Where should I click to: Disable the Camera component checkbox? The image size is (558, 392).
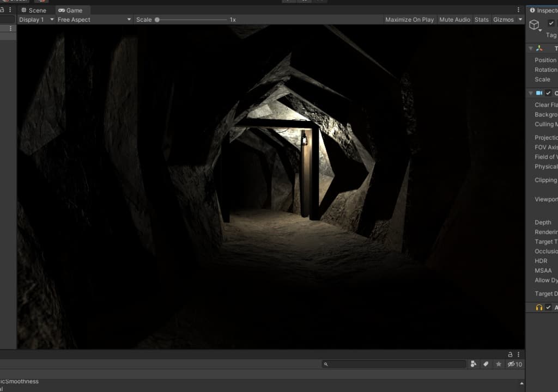[548, 93]
